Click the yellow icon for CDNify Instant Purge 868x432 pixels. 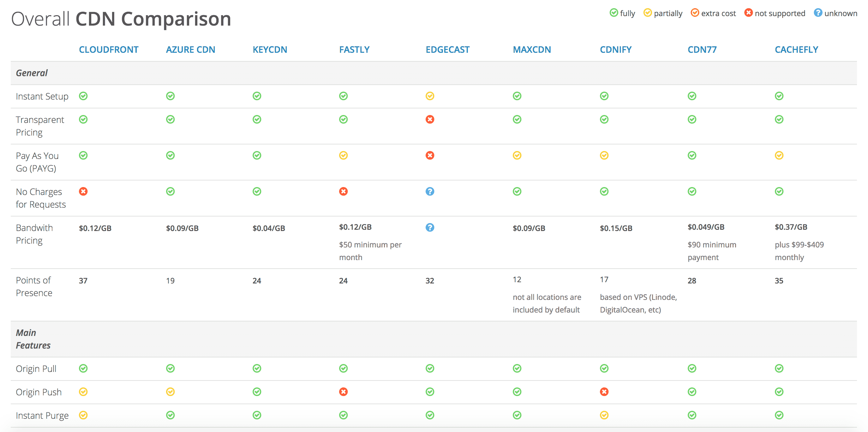point(604,415)
